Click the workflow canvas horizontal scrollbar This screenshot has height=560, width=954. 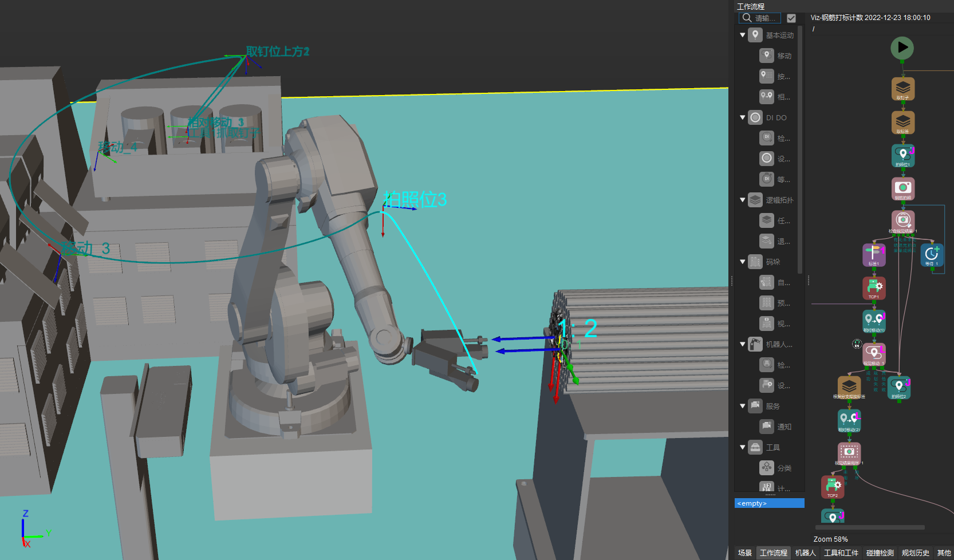(869, 527)
